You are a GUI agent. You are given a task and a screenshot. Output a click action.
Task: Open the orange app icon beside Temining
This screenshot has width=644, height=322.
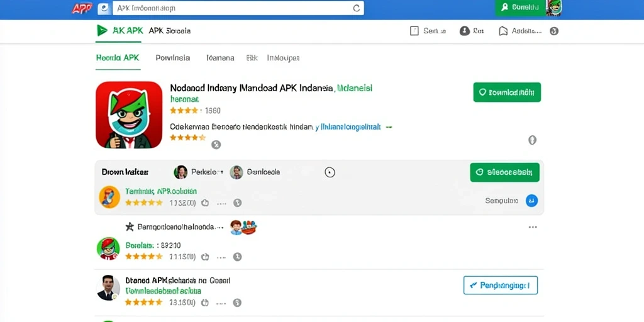[109, 197]
